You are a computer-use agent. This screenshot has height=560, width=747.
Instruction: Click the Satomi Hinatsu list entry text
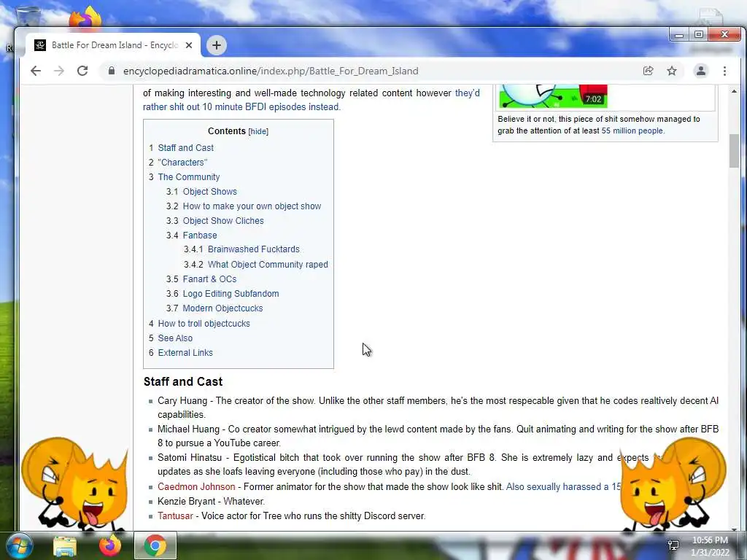coord(410,464)
